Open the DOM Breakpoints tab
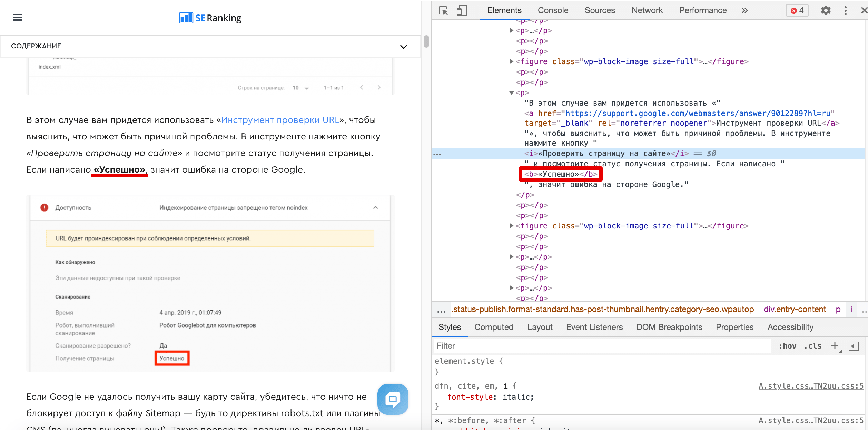The image size is (868, 430). click(669, 327)
